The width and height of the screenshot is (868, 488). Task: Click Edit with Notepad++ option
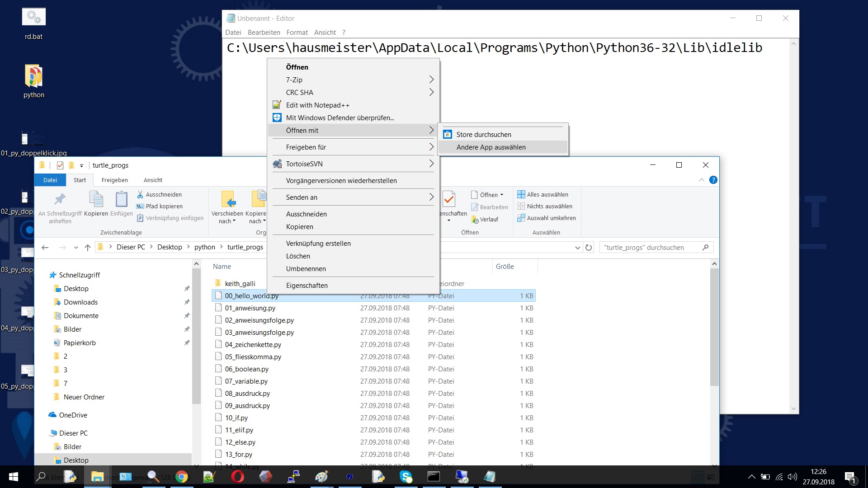tap(318, 105)
